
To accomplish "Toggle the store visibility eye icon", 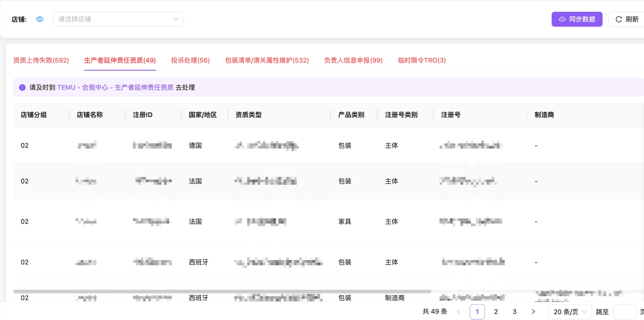I will (40, 19).
